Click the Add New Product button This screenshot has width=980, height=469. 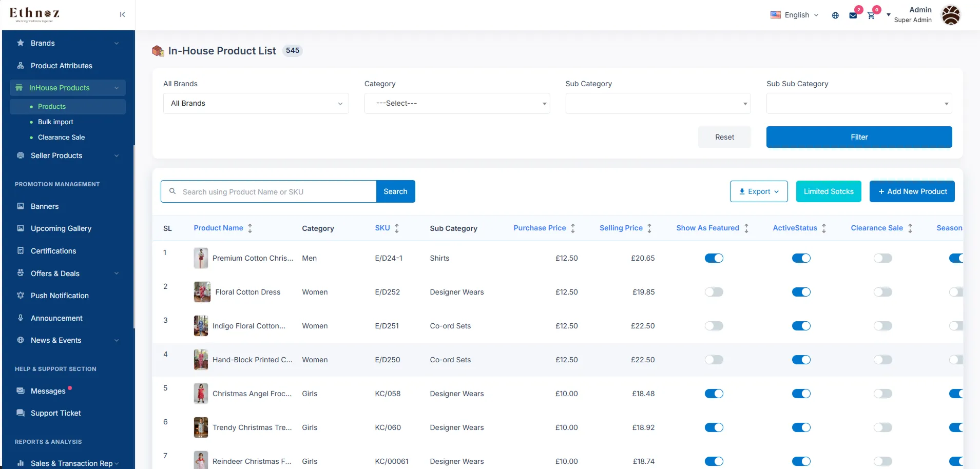point(912,191)
